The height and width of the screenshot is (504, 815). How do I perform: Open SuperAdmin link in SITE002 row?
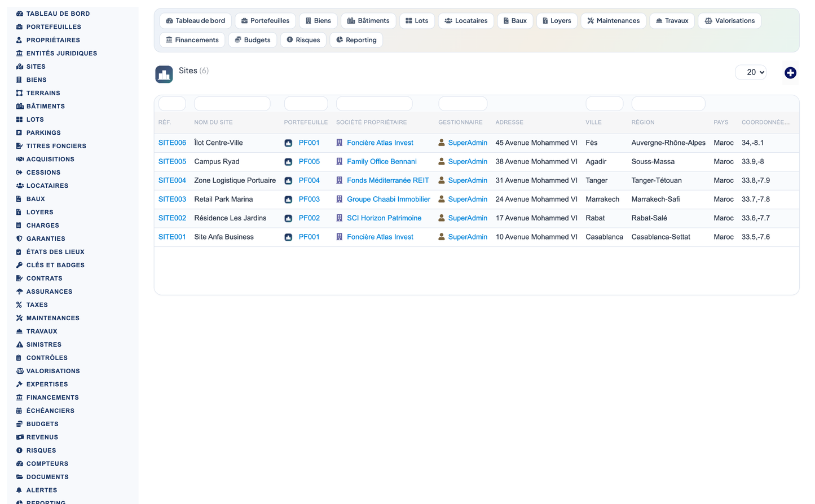point(468,218)
